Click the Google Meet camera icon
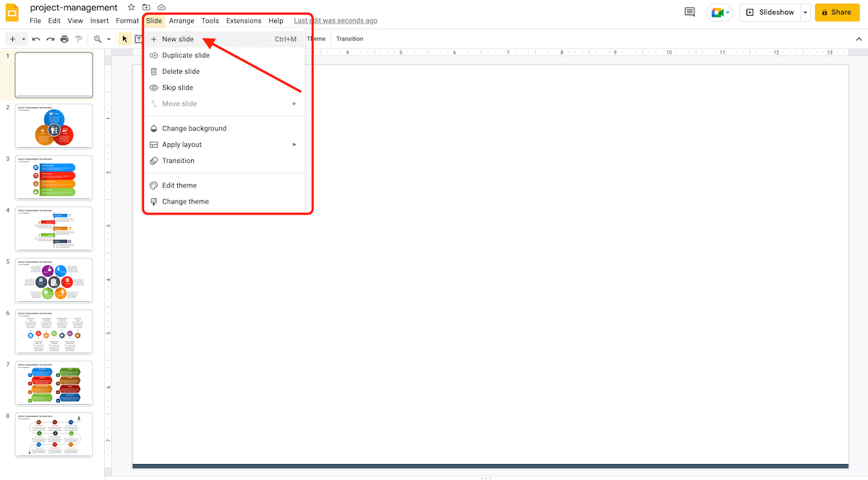 tap(717, 12)
